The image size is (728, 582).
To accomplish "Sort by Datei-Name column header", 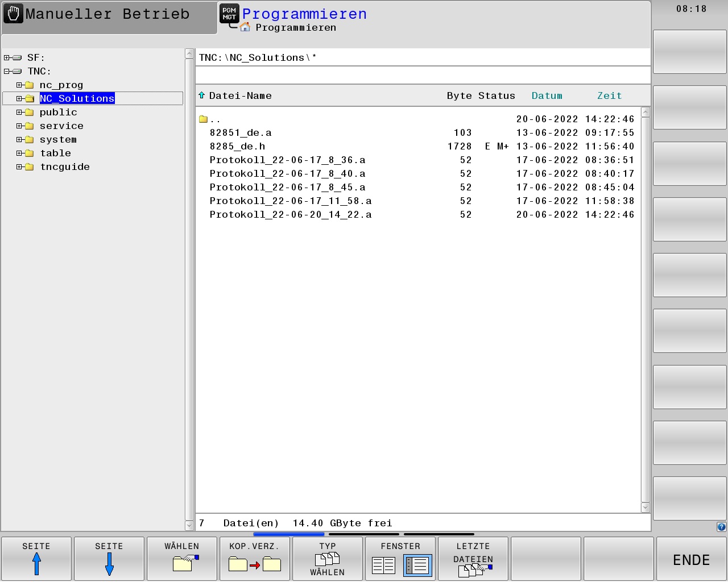I will pos(240,95).
